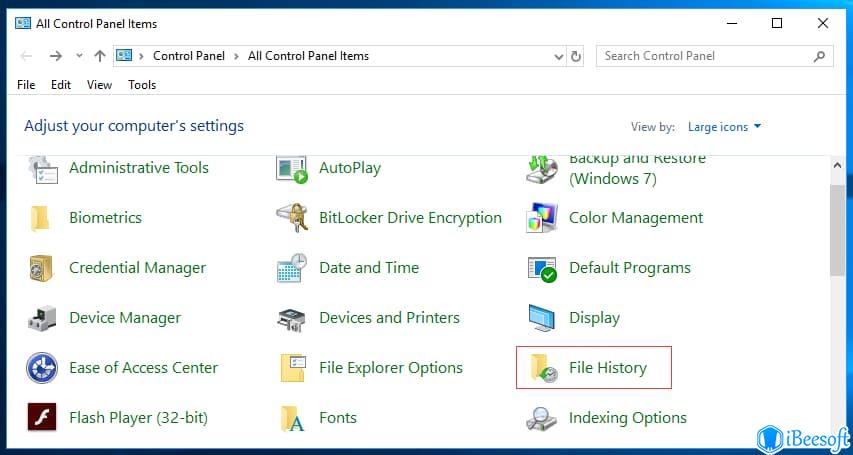853x455 pixels.
Task: Open the Date and Time link
Action: click(369, 268)
